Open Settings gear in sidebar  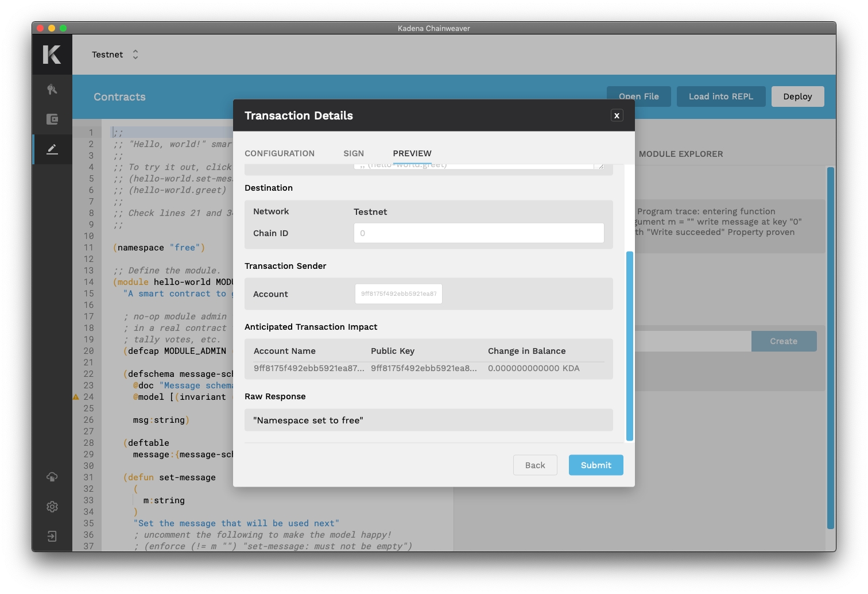[x=52, y=507]
